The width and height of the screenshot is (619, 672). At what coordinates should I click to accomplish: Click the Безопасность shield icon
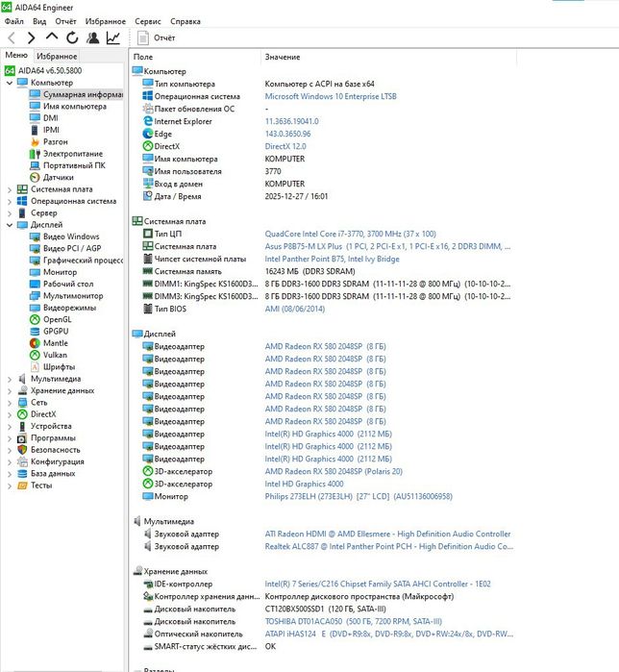point(22,450)
